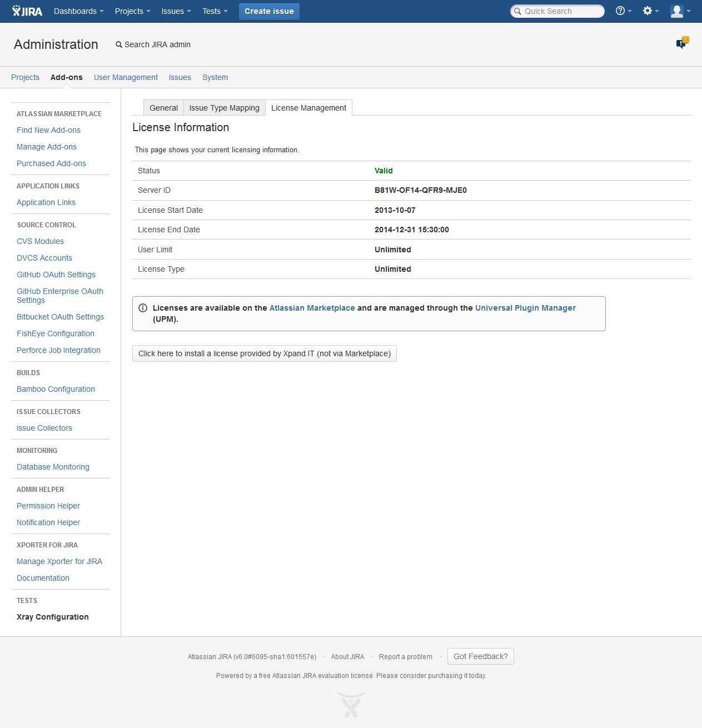This screenshot has width=702, height=728.
Task: Click the feedback notification icon
Action: pos(682,43)
